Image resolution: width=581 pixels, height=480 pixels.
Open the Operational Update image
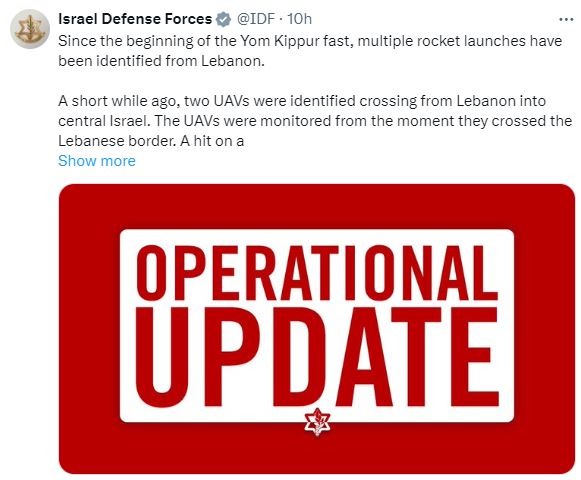pyautogui.click(x=317, y=329)
